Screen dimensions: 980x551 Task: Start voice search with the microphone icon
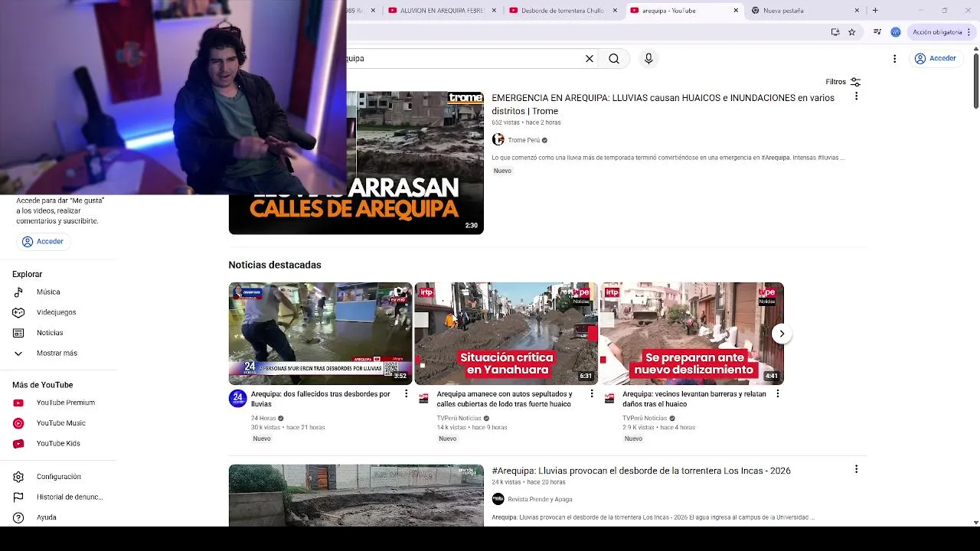pos(648,59)
